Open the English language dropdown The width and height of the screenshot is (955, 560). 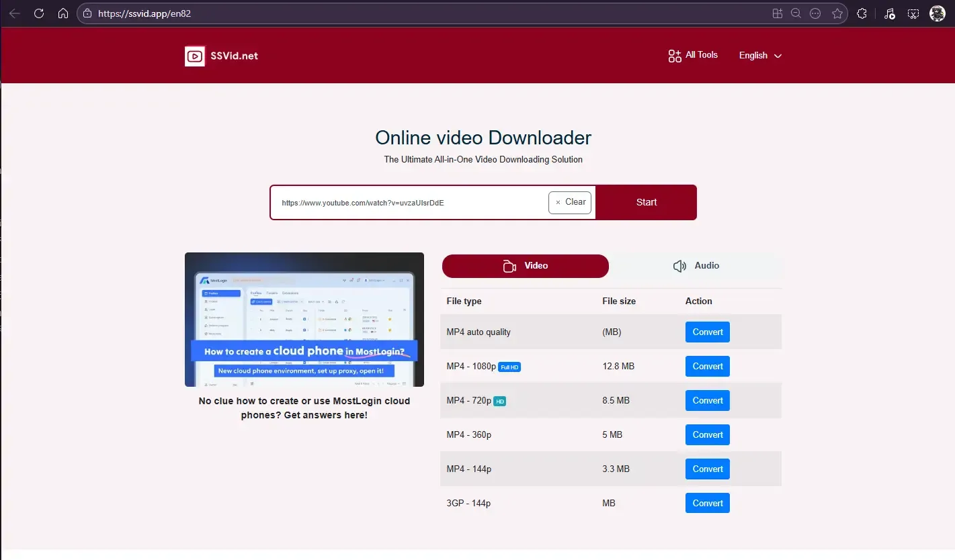click(x=759, y=55)
